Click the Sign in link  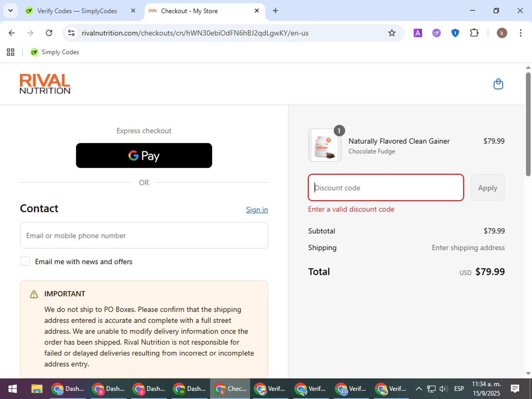(257, 210)
